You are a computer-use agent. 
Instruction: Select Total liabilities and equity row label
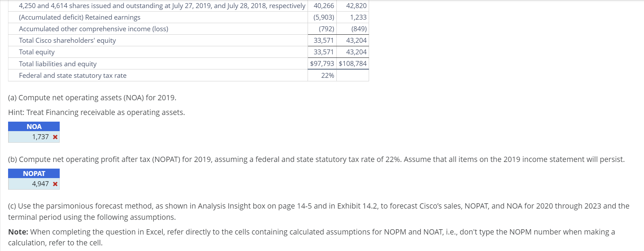point(58,64)
